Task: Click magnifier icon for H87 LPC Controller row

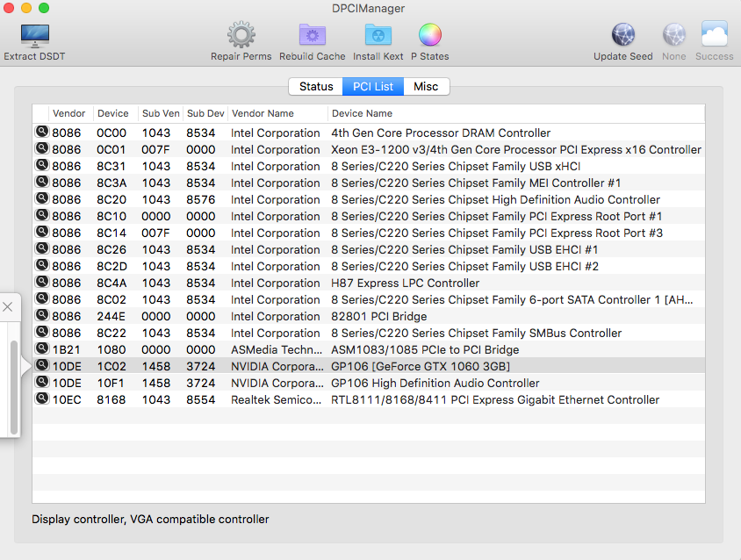Action: click(42, 282)
